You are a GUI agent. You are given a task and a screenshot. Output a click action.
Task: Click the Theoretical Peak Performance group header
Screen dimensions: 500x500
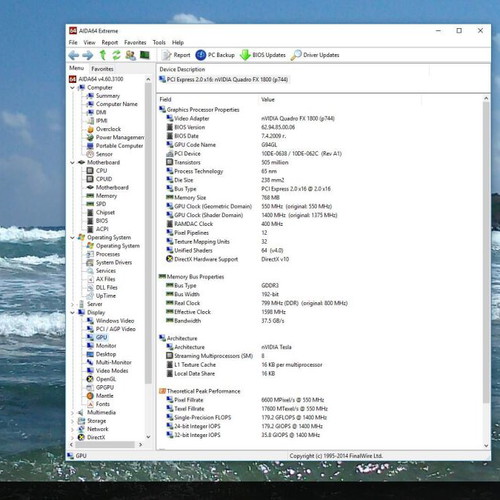pos(203,391)
